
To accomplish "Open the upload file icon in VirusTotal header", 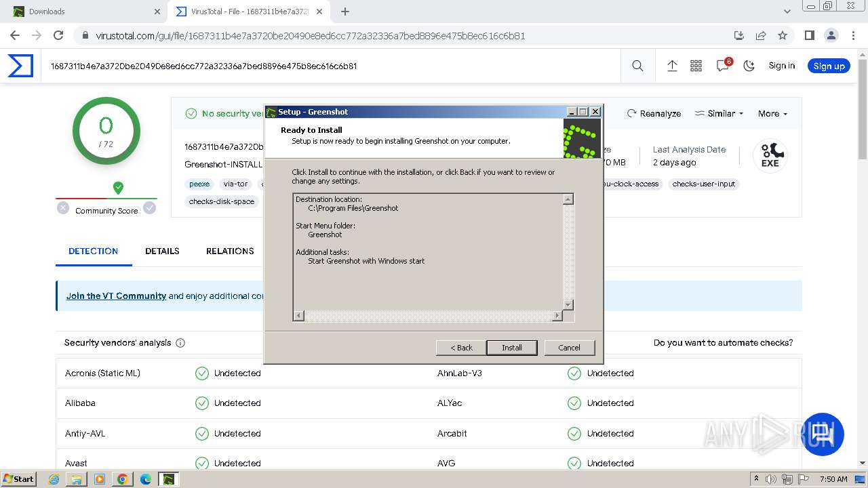I will [x=672, y=66].
